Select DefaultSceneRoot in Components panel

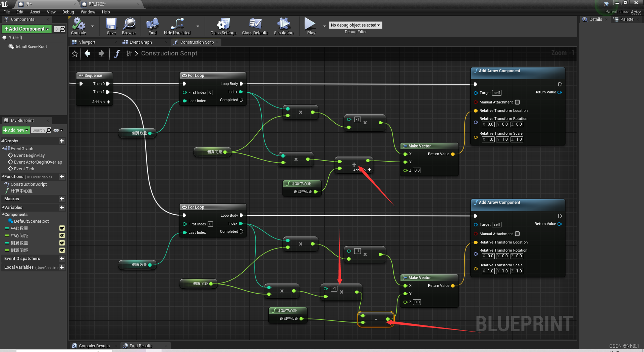[x=31, y=47]
